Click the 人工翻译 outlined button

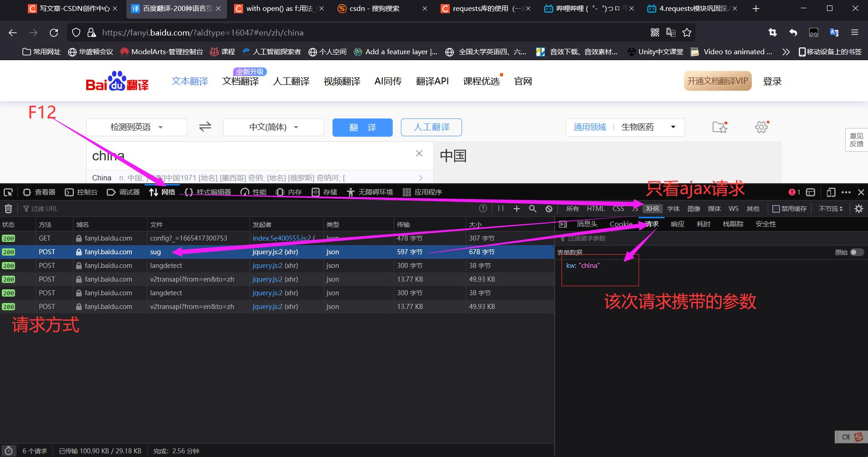431,127
